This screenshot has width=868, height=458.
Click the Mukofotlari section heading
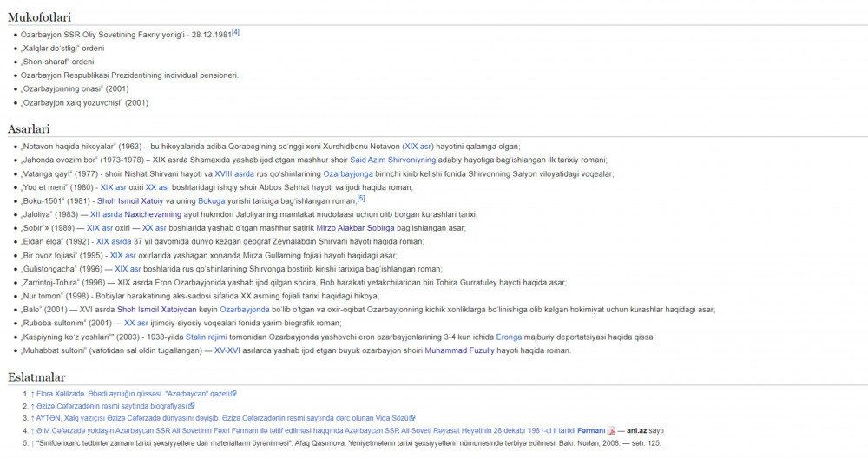(39, 17)
